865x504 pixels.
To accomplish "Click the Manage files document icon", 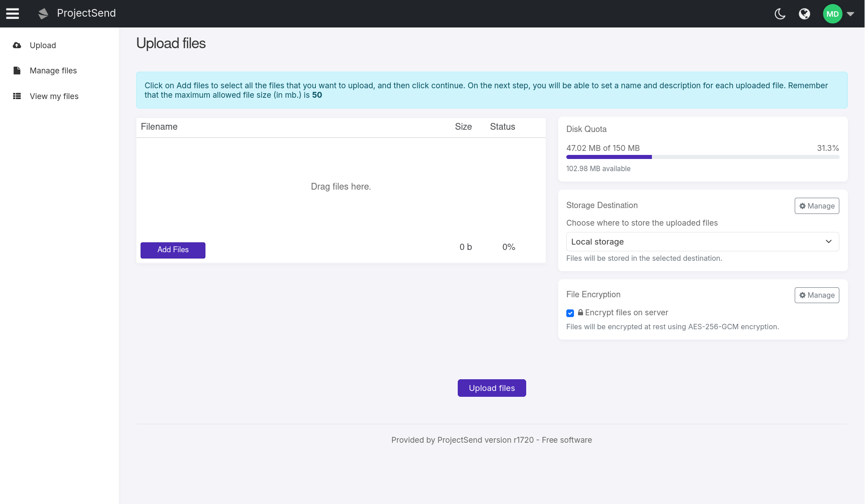I will coord(17,71).
